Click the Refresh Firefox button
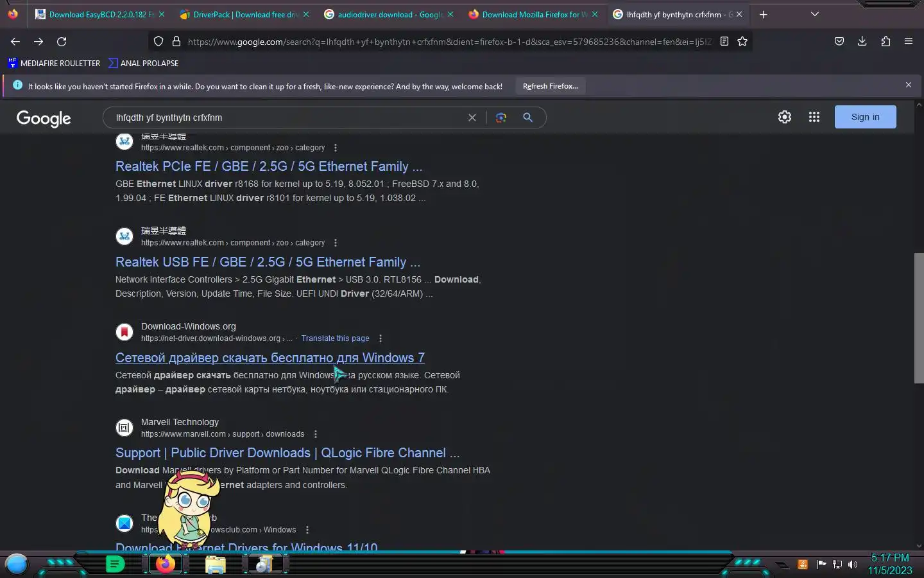The height and width of the screenshot is (578, 924). [x=551, y=86]
